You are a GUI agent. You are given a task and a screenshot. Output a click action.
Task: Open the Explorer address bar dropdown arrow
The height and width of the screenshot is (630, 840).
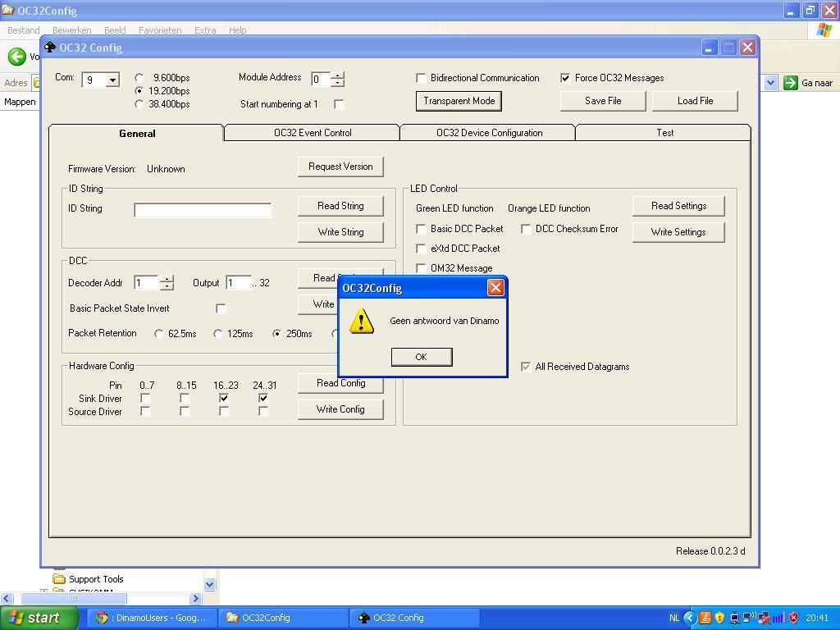(770, 83)
